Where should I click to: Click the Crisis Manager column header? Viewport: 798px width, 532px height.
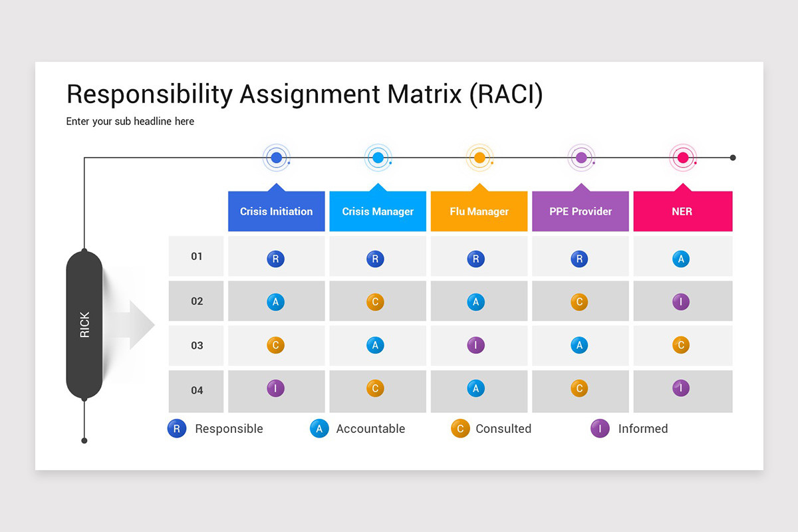pyautogui.click(x=378, y=211)
